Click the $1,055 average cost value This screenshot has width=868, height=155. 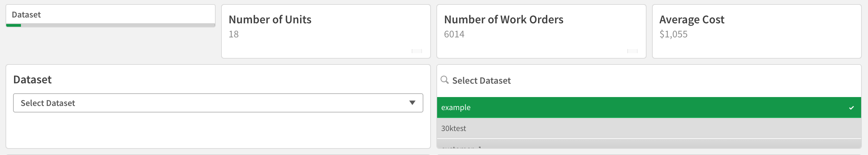coord(673,34)
